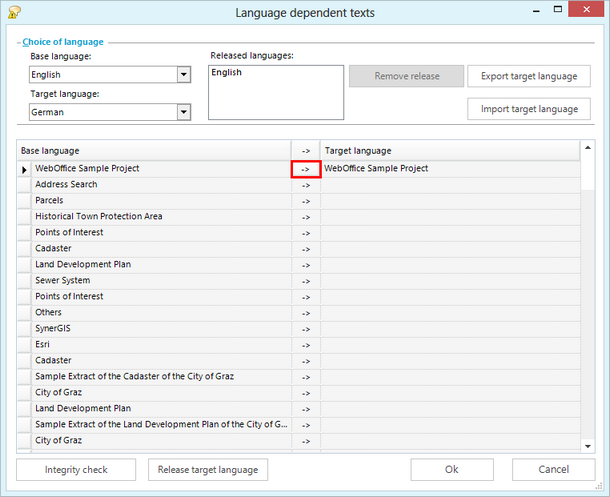
Task: Click the Cancel button
Action: (x=553, y=469)
